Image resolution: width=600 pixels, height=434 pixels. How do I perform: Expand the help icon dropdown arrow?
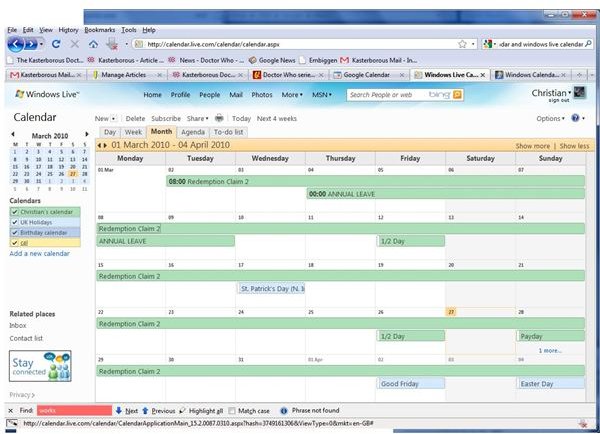(x=584, y=118)
